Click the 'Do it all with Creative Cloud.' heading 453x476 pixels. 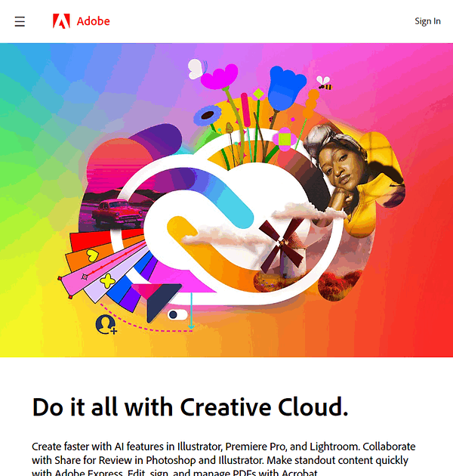[x=190, y=406]
